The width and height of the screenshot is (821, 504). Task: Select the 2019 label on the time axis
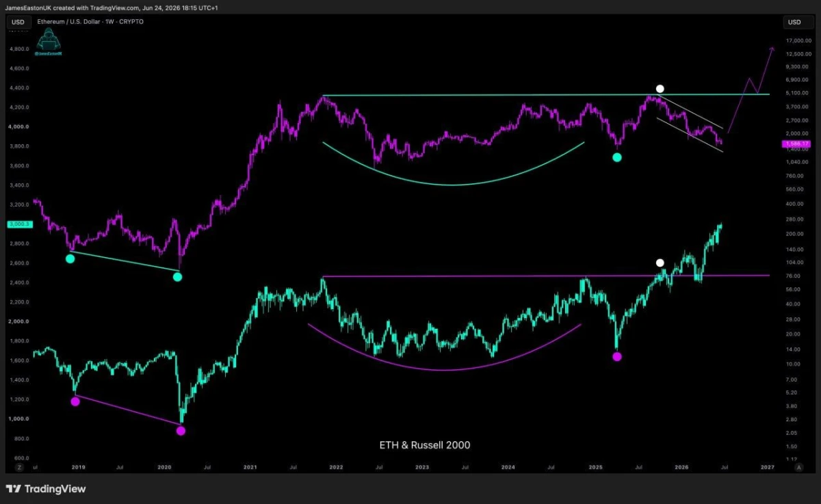point(79,467)
